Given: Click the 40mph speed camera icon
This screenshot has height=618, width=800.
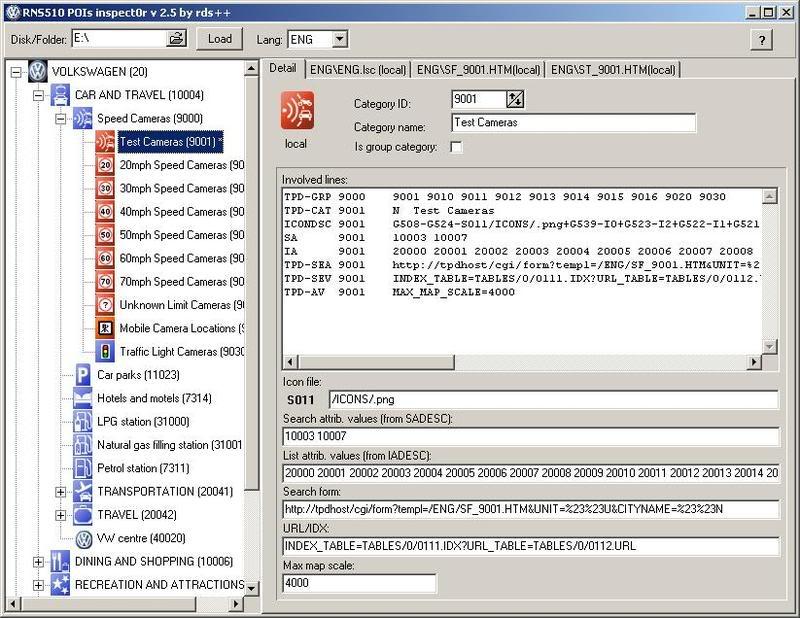Looking at the screenshot, I should pyautogui.click(x=105, y=211).
